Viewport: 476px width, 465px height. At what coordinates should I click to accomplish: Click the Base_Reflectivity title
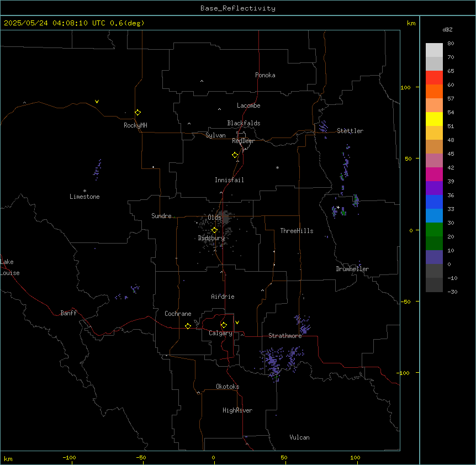(238, 8)
